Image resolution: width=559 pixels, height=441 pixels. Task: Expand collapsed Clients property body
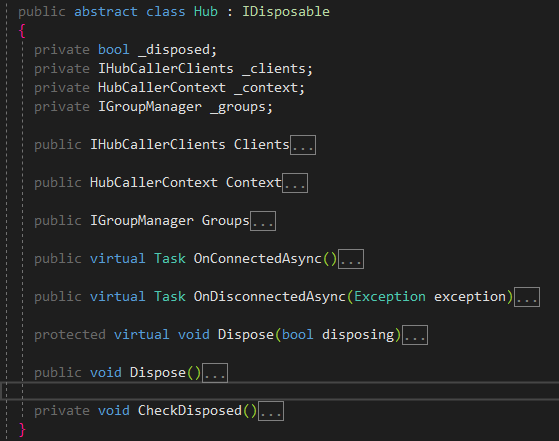[x=303, y=145]
